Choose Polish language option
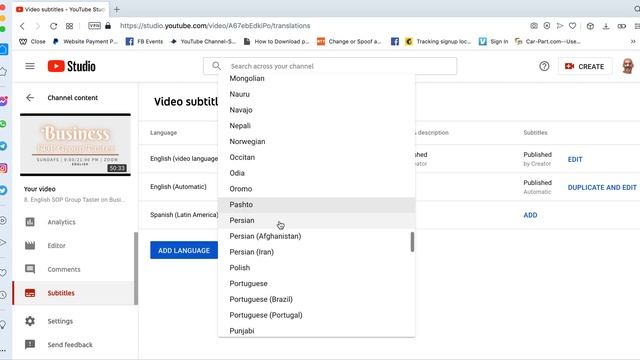Viewport: 640px width, 360px height. [x=316, y=268]
